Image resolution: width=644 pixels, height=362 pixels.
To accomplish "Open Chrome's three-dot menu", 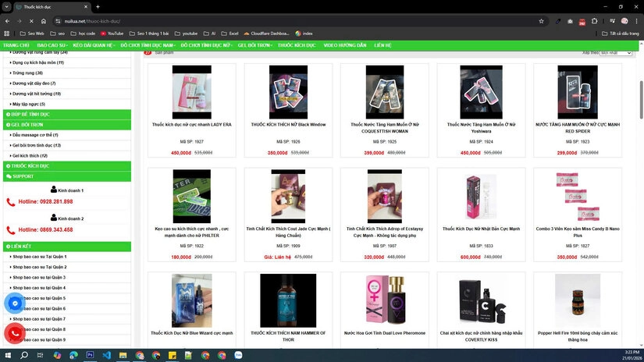I will pyautogui.click(x=637, y=21).
